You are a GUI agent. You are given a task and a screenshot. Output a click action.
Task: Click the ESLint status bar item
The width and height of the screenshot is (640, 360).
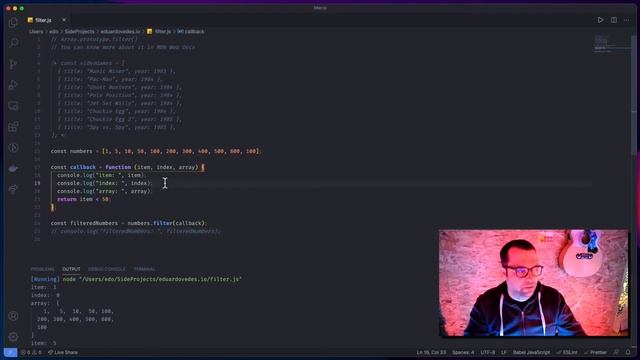(x=567, y=352)
